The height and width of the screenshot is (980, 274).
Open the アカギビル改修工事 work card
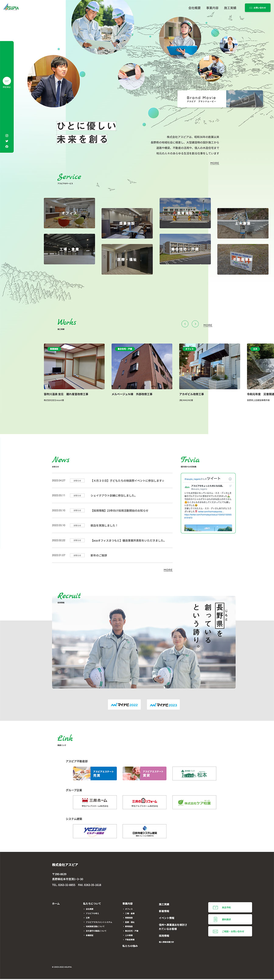tap(209, 372)
